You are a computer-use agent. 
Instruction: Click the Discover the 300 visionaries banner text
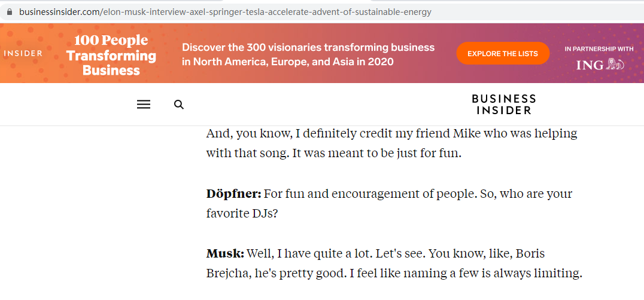tap(308, 54)
